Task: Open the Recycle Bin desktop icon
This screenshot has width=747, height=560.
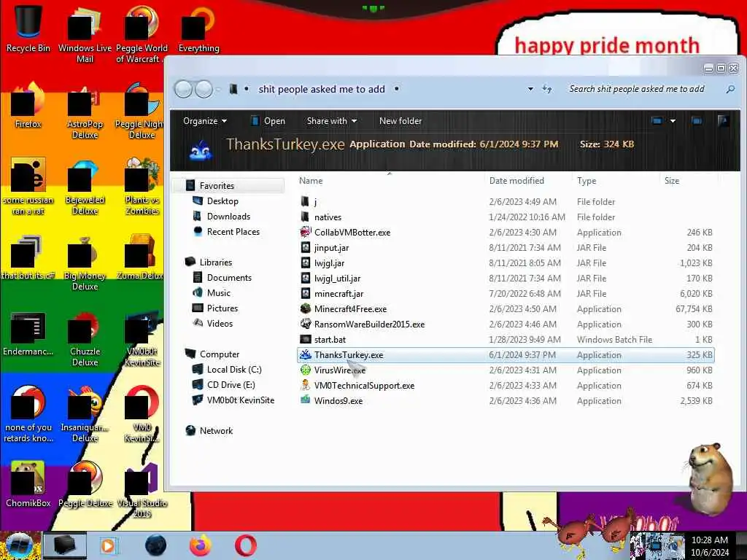Action: (x=28, y=29)
